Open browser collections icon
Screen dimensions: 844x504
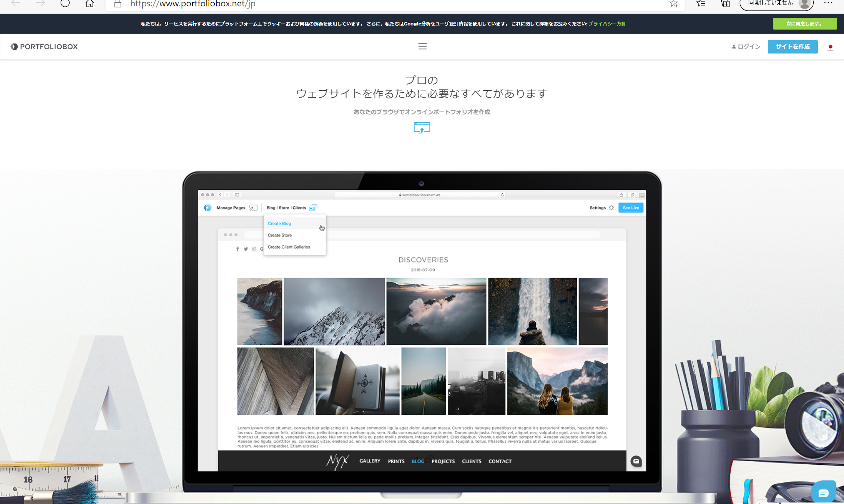[725, 4]
